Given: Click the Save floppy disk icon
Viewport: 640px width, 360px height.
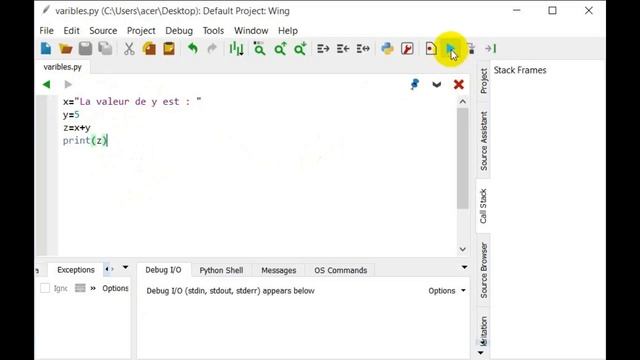Looking at the screenshot, I should click(85, 49).
